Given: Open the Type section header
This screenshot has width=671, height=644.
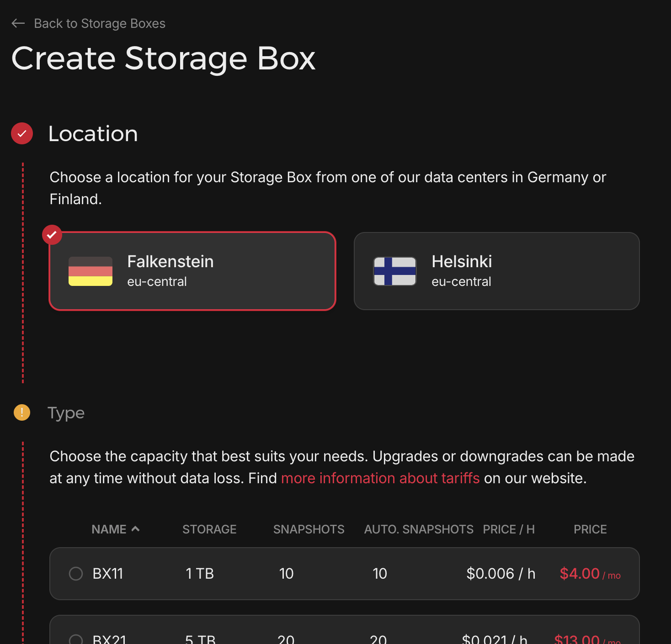Looking at the screenshot, I should [66, 412].
